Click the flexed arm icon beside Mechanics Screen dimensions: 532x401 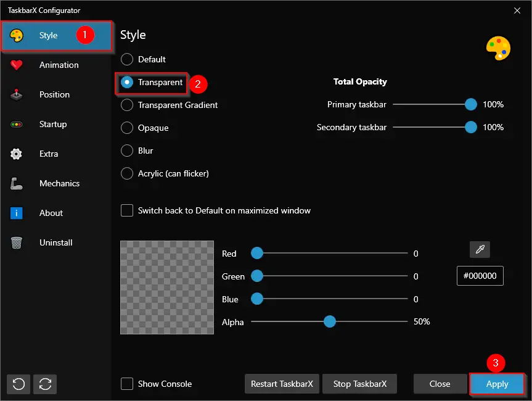[x=16, y=184]
